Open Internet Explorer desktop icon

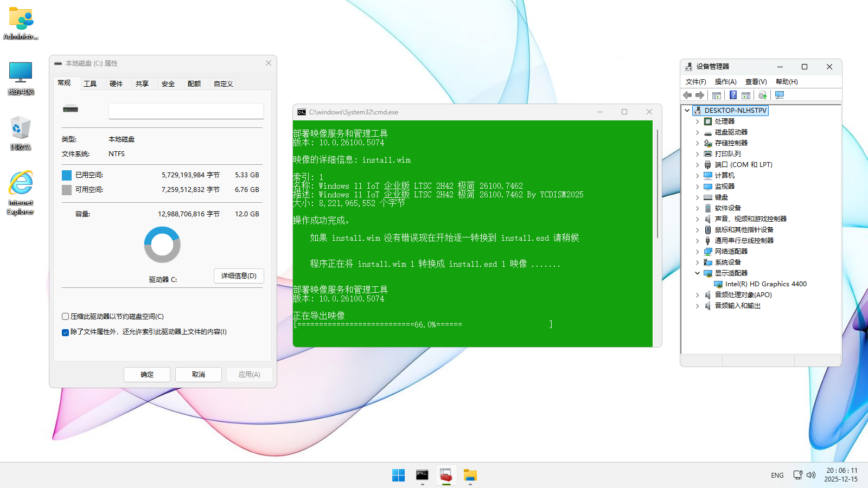21,193
